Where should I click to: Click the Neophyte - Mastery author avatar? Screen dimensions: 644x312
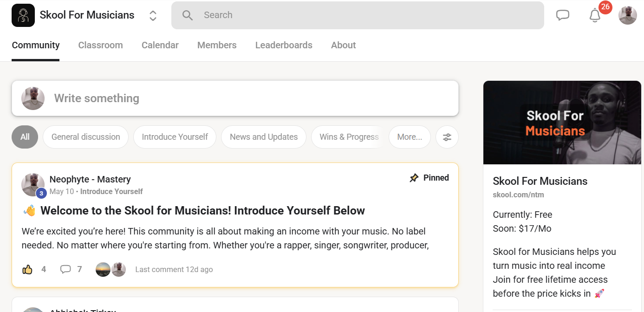click(x=33, y=185)
